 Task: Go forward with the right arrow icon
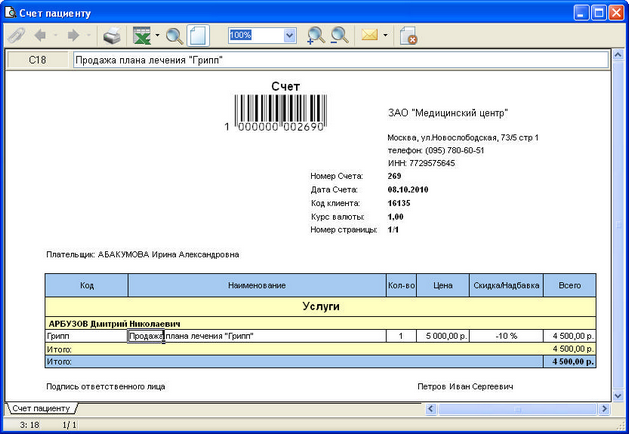pos(73,35)
